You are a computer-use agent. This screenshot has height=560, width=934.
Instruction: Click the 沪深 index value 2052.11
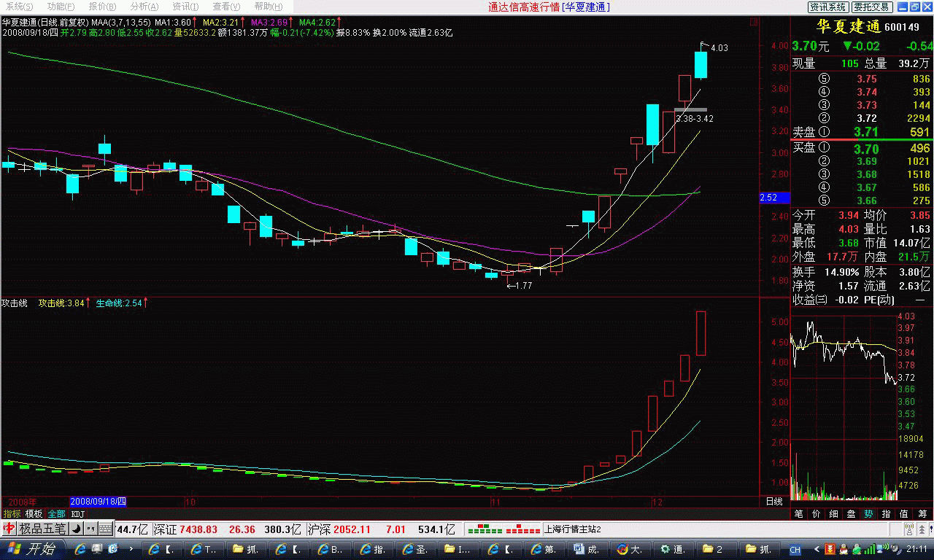click(352, 529)
